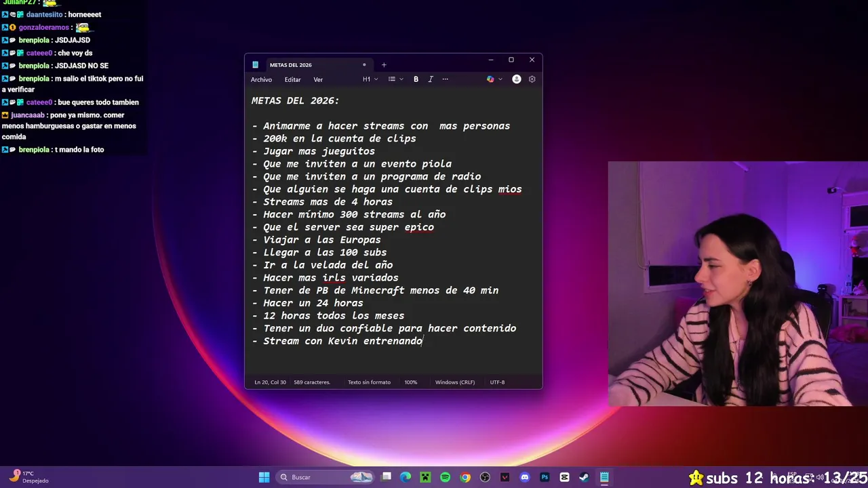Open the account profile icon
Image resolution: width=868 pixels, height=488 pixels.
517,79
